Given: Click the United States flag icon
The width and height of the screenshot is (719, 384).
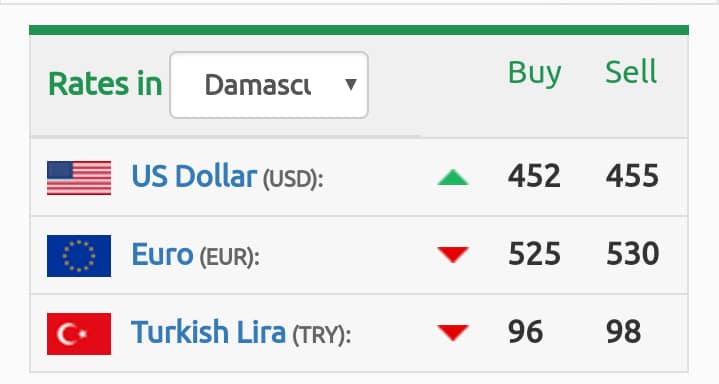Looking at the screenshot, I should pyautogui.click(x=79, y=178).
